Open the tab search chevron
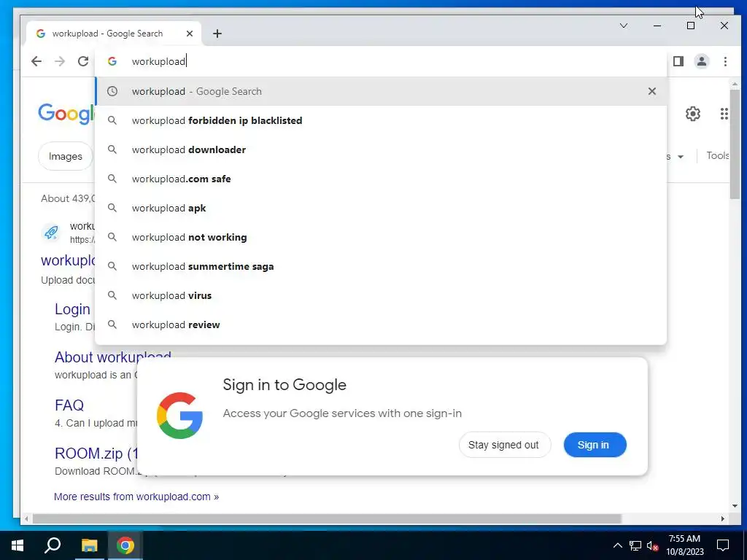Screen dimensions: 747x560 623,26
